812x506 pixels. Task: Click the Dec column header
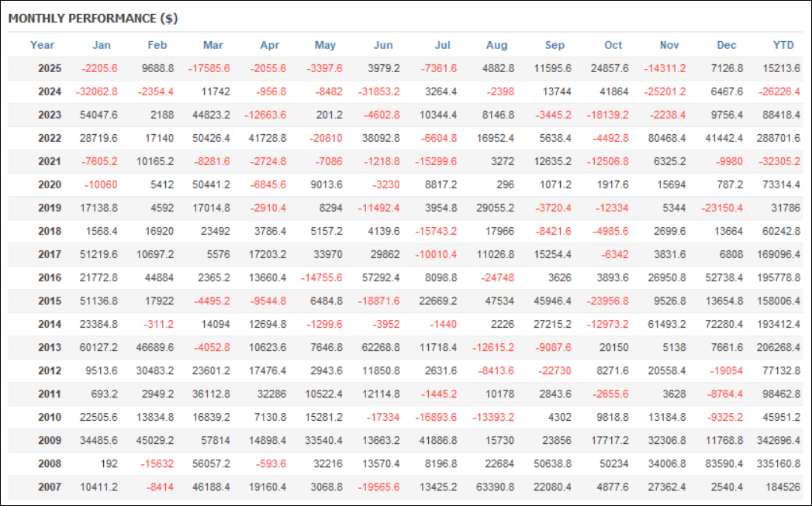[727, 45]
